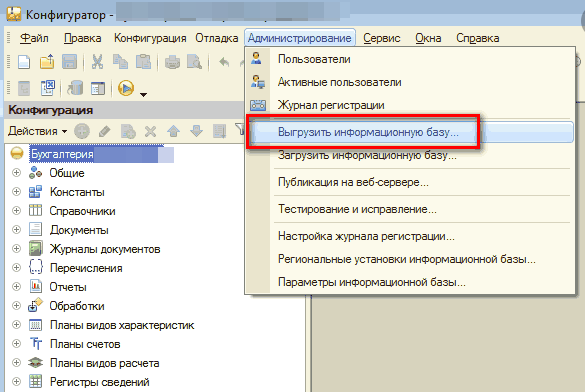585x392 pixels.
Task: Expand the Планы видов расчета node
Action: (16, 363)
